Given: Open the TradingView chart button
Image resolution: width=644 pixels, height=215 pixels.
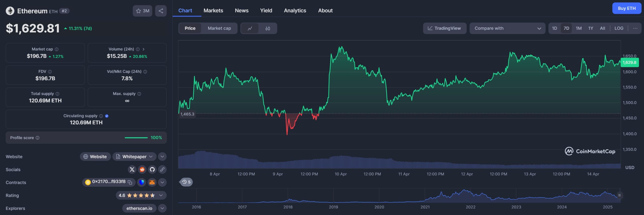Looking at the screenshot, I should tap(445, 28).
